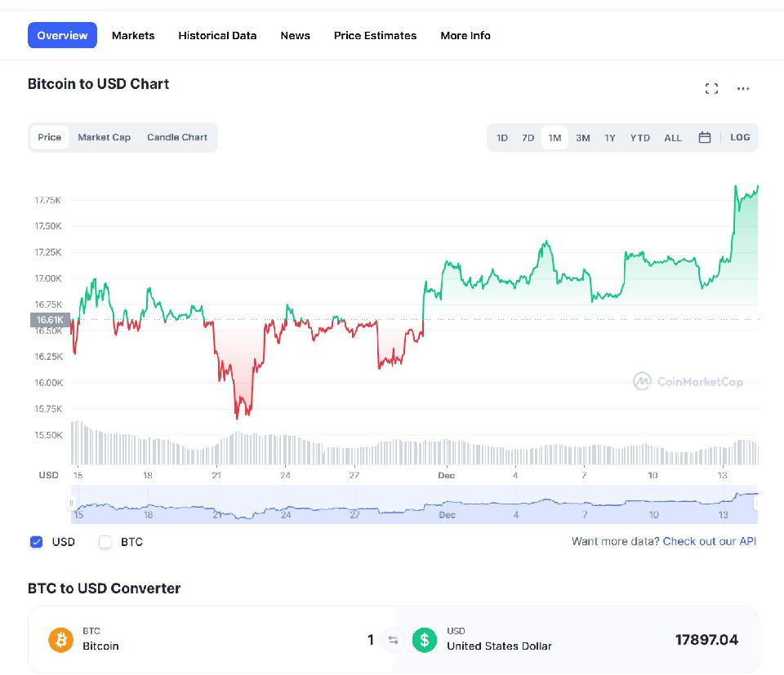
Task: Show the Market Cap chart
Action: [x=104, y=137]
